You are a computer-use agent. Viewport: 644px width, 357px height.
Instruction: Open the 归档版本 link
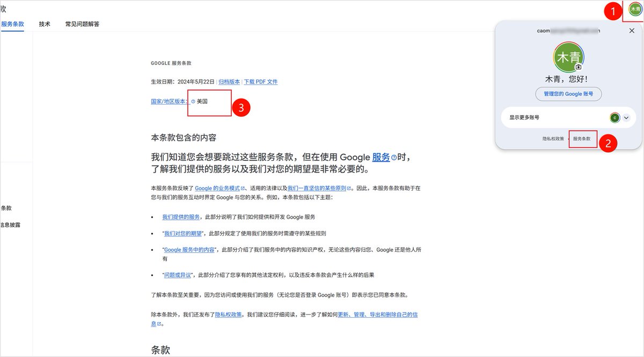229,82
